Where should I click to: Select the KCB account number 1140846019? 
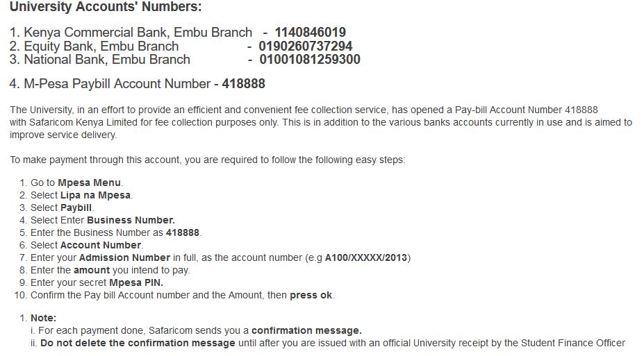click(310, 33)
